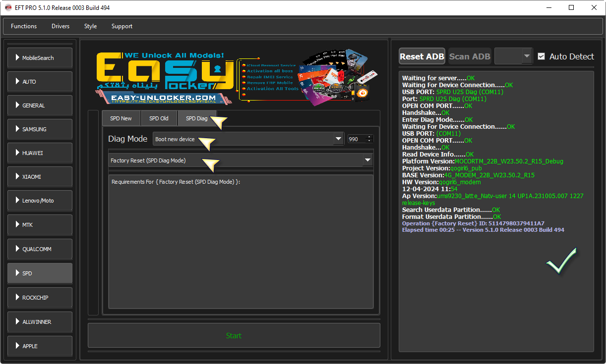Minimize the EFT PRO window
Screen dimensions: 606x364
pyautogui.click(x=549, y=7)
